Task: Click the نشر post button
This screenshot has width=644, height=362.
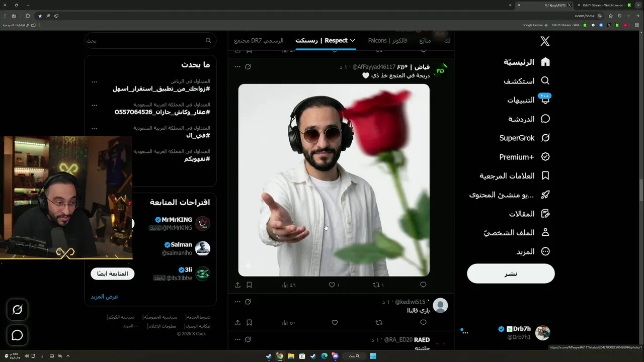Action: point(511,274)
